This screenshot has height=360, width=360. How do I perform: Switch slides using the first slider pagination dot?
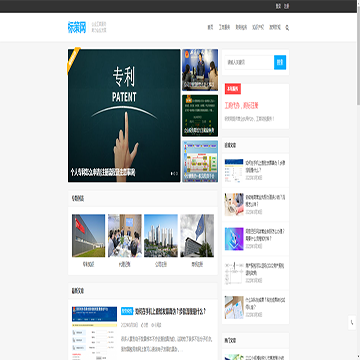[172, 173]
